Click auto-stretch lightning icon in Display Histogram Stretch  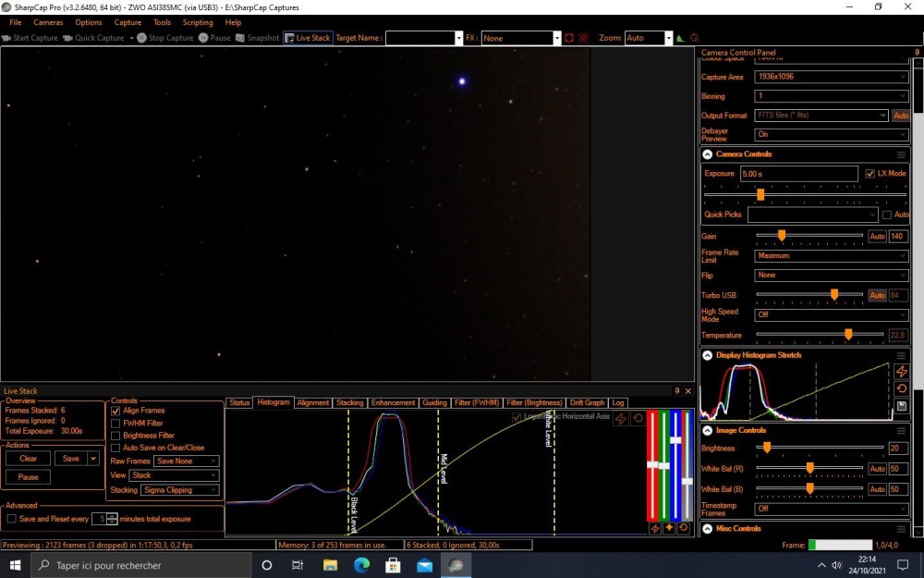click(x=901, y=371)
